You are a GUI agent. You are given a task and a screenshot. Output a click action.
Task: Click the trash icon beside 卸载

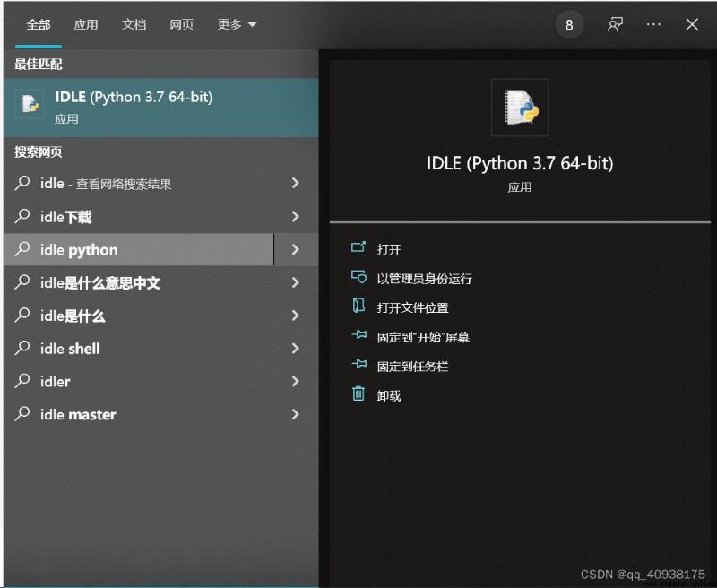[358, 393]
